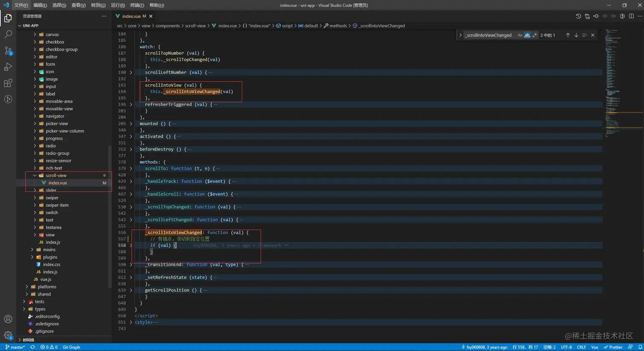Screen dimensions: 644x351
Task: Open the GitLens view in activity bar
Action: (8, 99)
